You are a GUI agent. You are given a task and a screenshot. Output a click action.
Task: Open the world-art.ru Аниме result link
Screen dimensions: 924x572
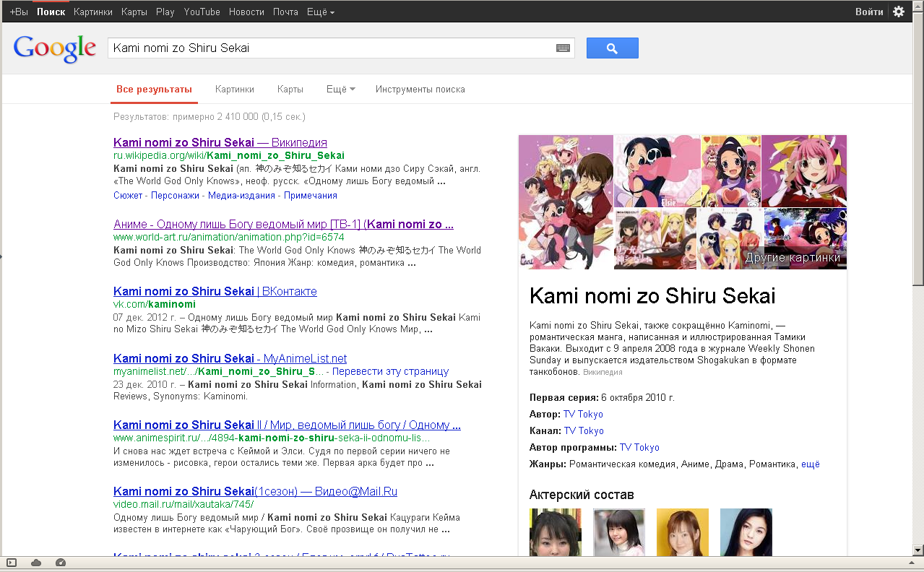(283, 225)
